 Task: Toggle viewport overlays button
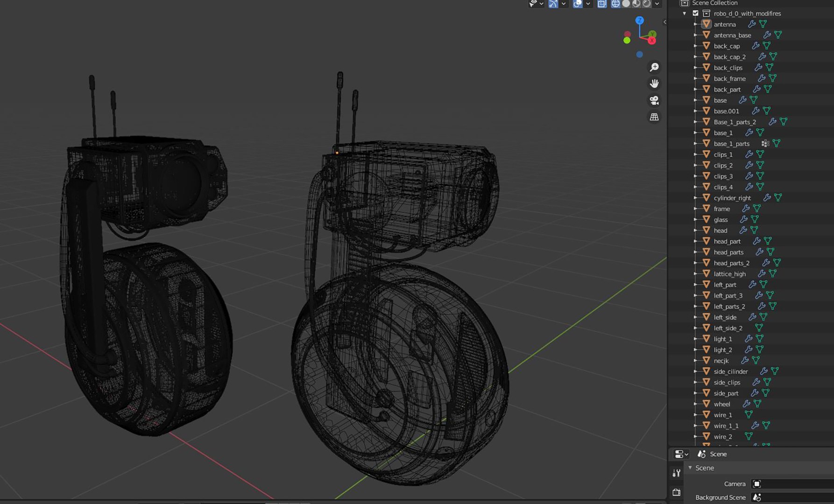pyautogui.click(x=578, y=4)
